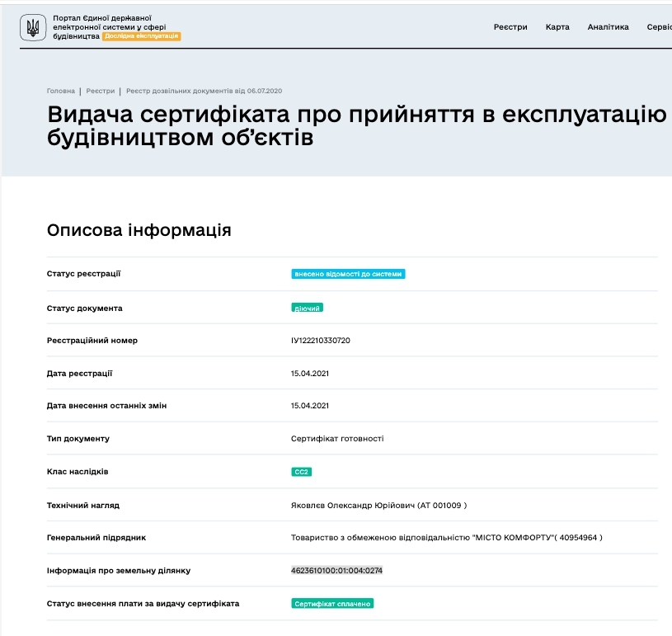Click the Описова інформація heading
Screen dimensions: 672x636
point(139,230)
